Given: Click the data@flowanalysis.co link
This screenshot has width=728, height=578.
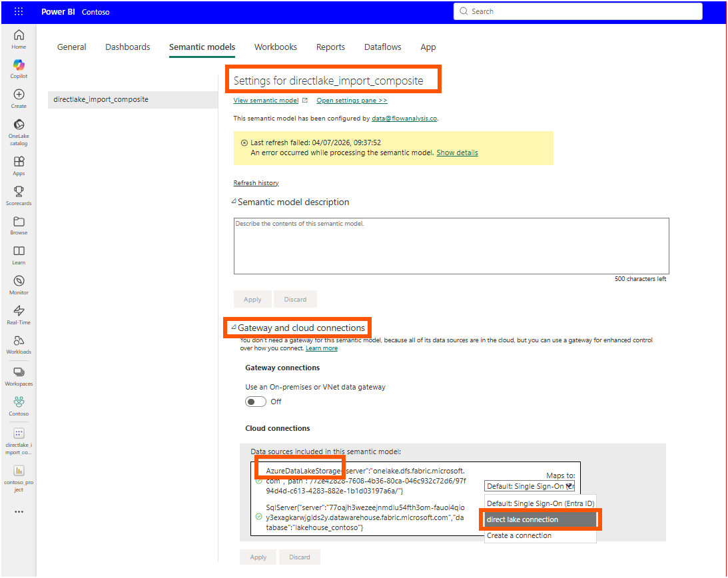Looking at the screenshot, I should click(x=404, y=119).
